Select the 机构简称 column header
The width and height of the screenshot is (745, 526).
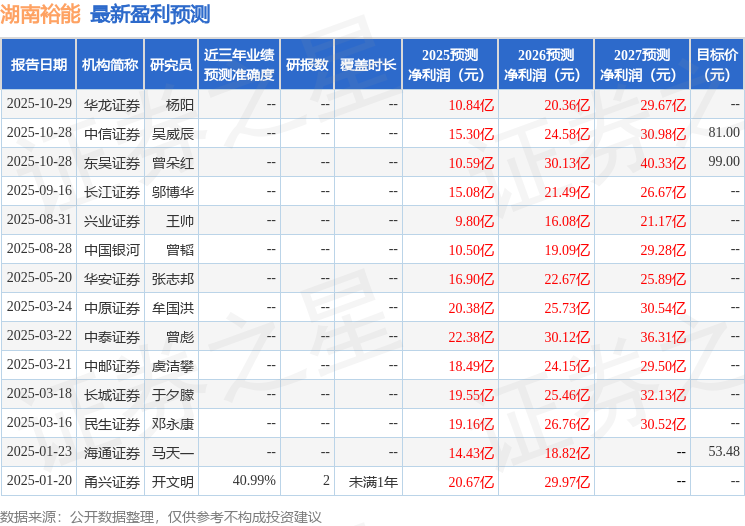click(x=110, y=64)
